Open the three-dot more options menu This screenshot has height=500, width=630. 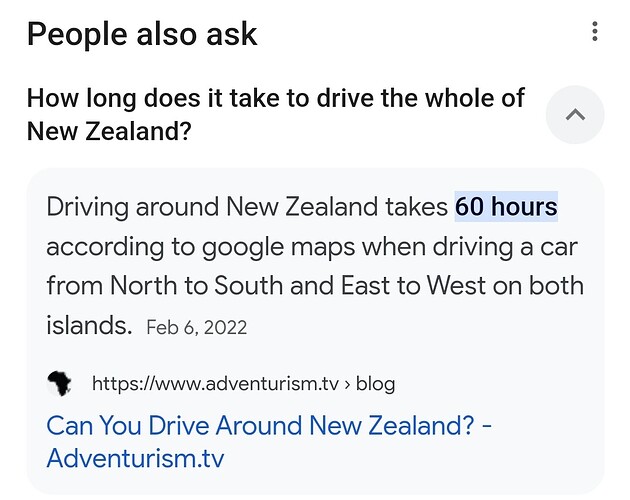click(x=595, y=31)
